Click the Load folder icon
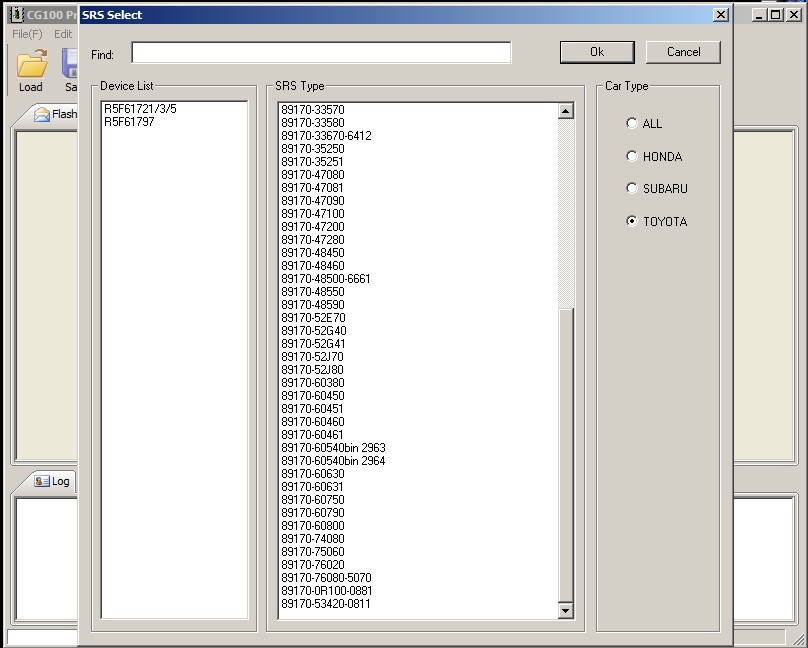Screen dimensions: 808x648 click(31, 64)
